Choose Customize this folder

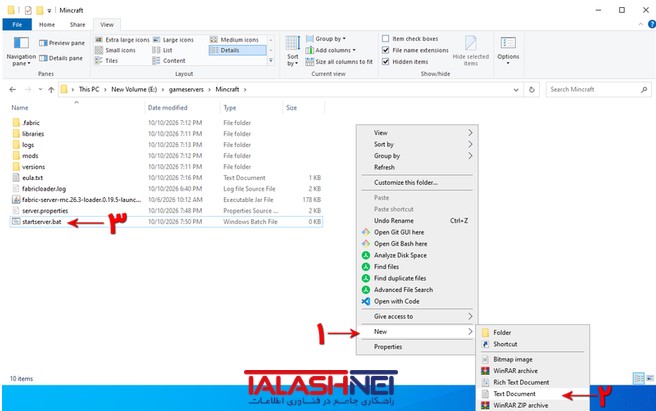pos(417,182)
